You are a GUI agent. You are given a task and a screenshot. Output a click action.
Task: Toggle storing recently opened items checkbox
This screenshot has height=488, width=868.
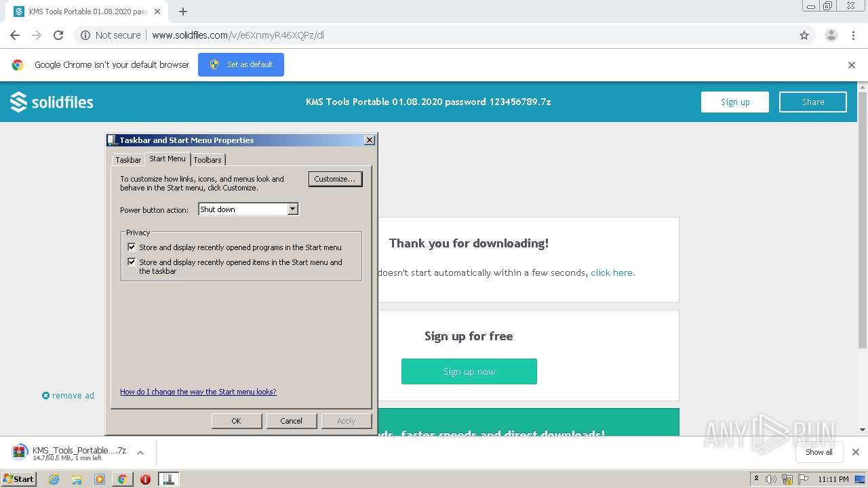132,262
